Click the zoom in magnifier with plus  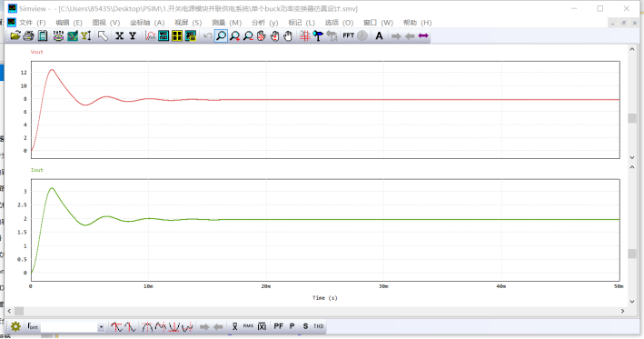tap(234, 36)
